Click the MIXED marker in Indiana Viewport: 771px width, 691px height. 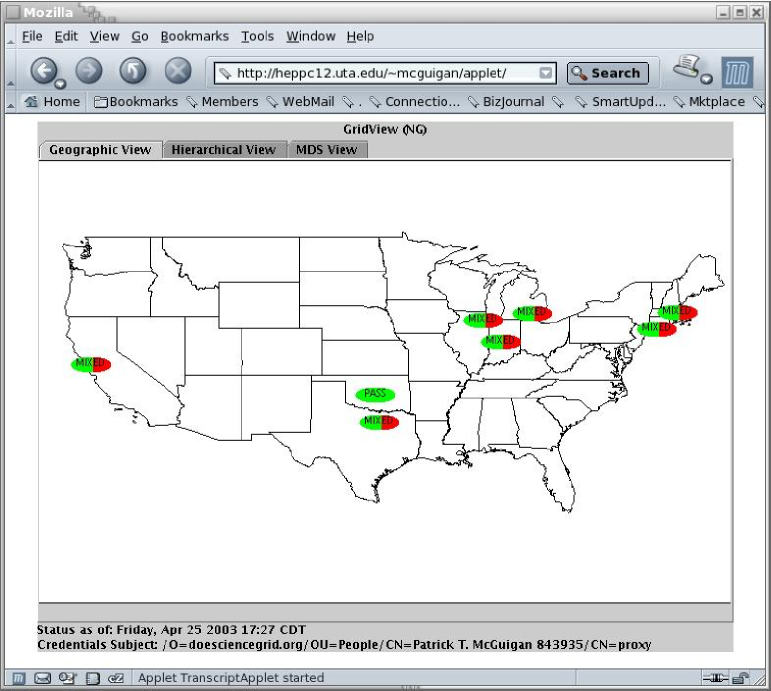(x=501, y=341)
